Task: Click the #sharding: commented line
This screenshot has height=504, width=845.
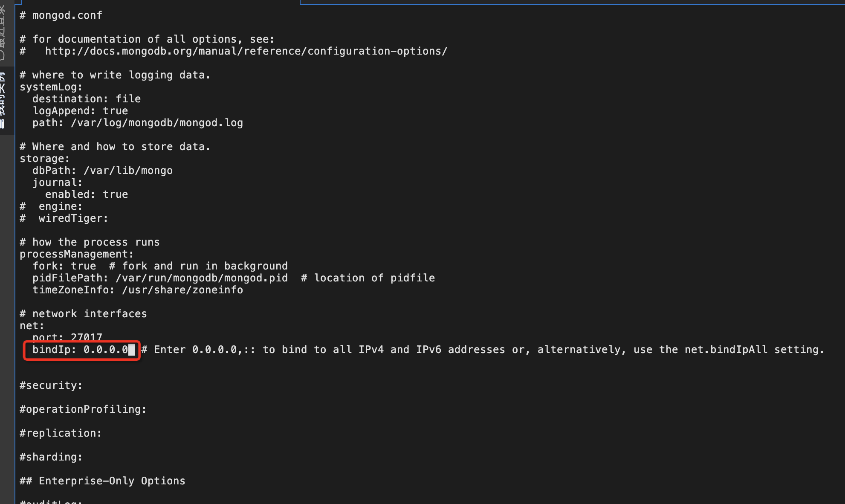Action: pos(51,457)
